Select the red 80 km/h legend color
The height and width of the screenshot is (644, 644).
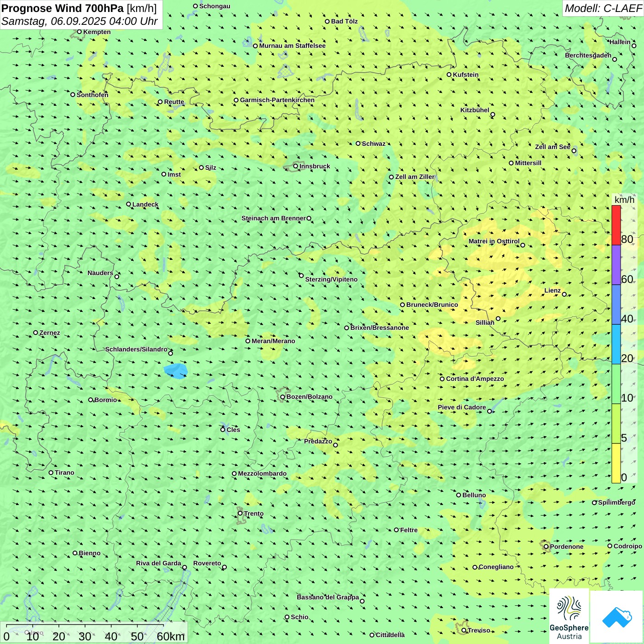(x=616, y=225)
